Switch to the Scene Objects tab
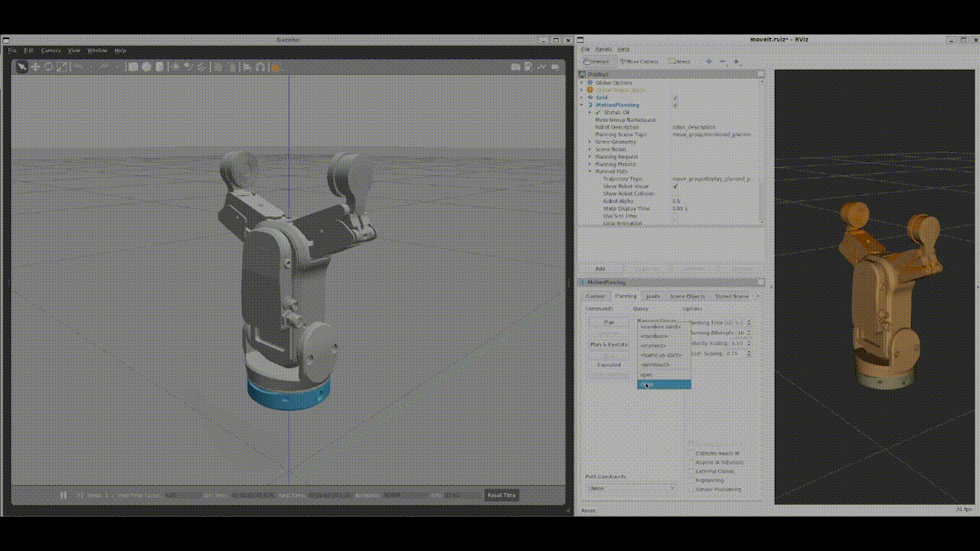 tap(688, 296)
